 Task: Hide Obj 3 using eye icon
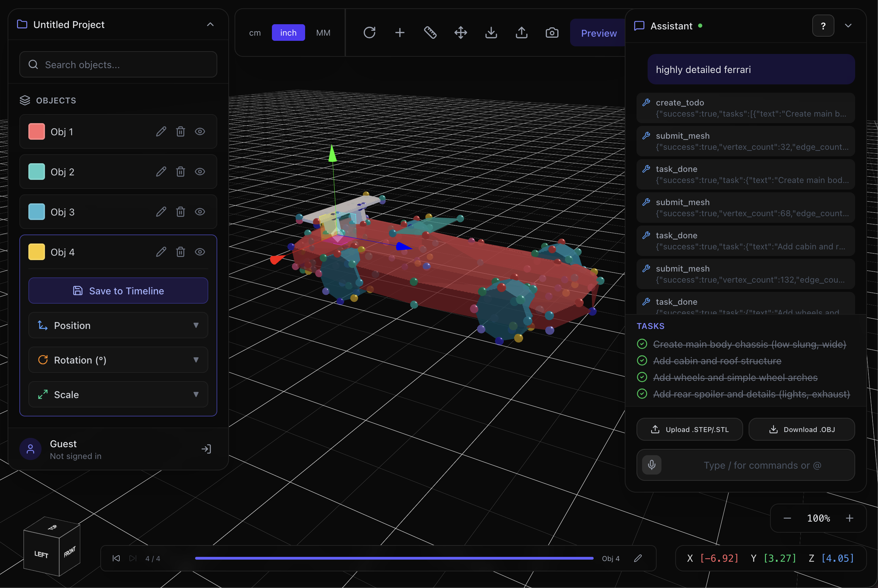coord(200,212)
